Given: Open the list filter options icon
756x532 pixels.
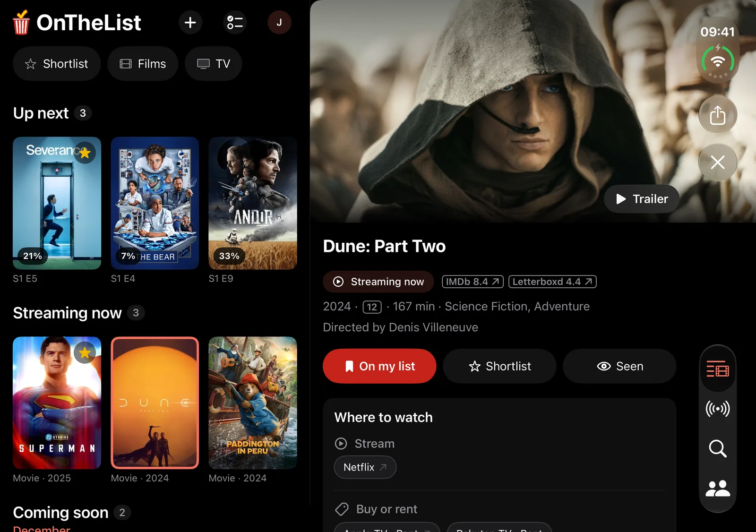Looking at the screenshot, I should tap(235, 22).
